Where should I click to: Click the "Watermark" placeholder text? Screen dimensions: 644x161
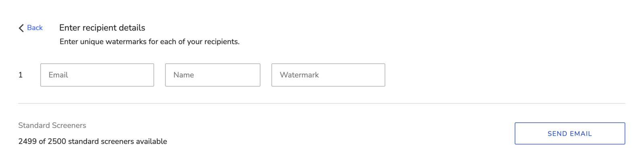(299, 75)
